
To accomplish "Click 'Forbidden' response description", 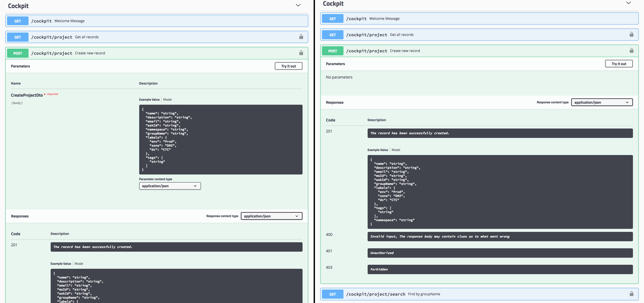I will click(x=379, y=269).
